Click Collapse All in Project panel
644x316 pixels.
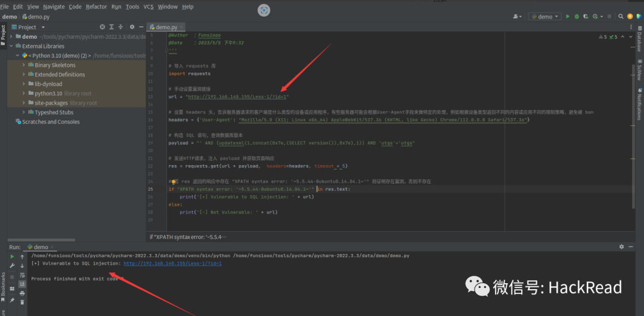tap(120, 27)
